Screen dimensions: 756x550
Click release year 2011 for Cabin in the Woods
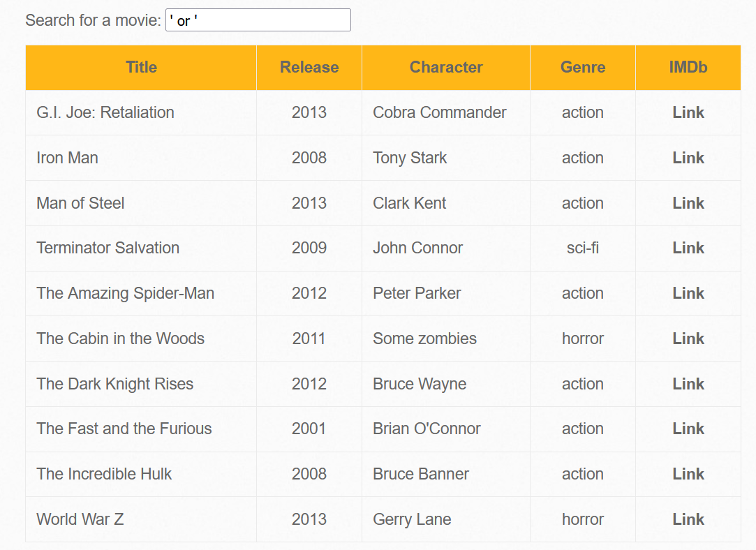[309, 339]
